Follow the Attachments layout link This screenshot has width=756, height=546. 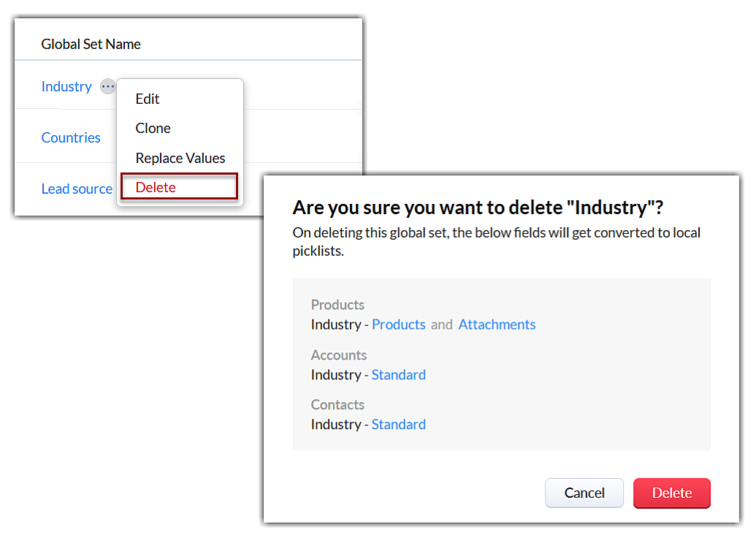497,325
